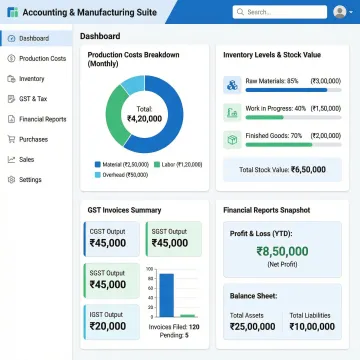
Task: Click the Material (₹2,50,000) legend label
Action: pos(126,165)
